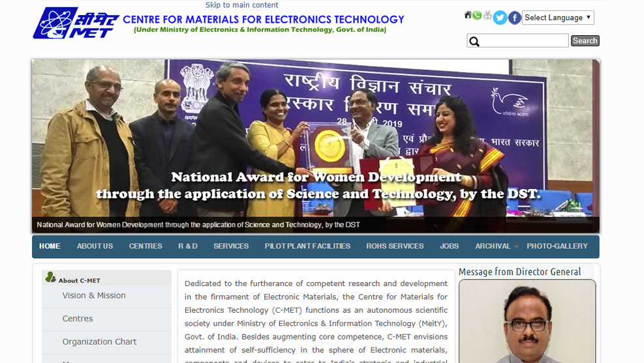Image resolution: width=644 pixels, height=363 pixels.
Task: Open the sitemap icon
Action: click(x=487, y=15)
